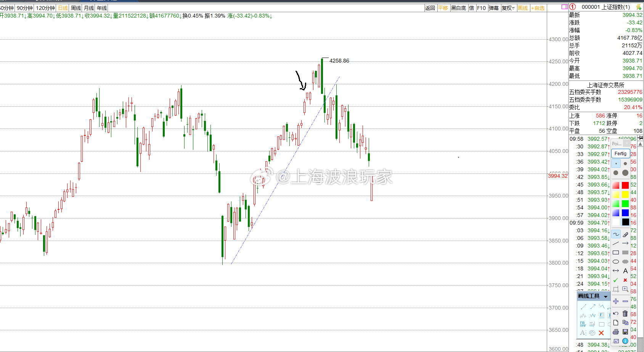644x352 pixels.
Task: Toggle 画线 drawing mode
Action: [523, 8]
